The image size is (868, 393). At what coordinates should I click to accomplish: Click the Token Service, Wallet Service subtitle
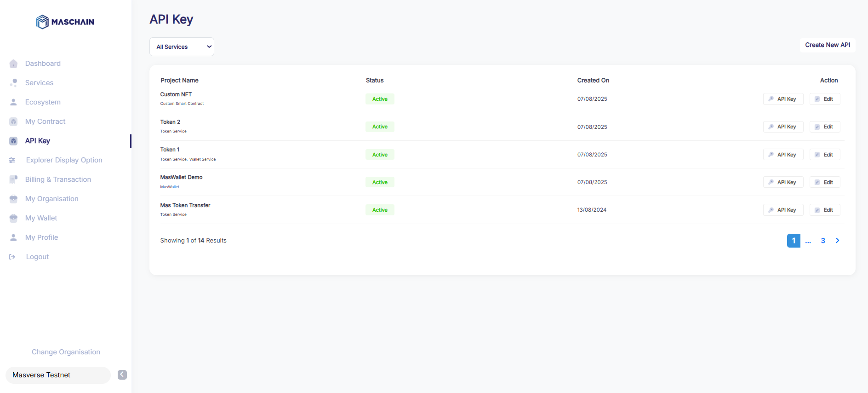point(188,159)
